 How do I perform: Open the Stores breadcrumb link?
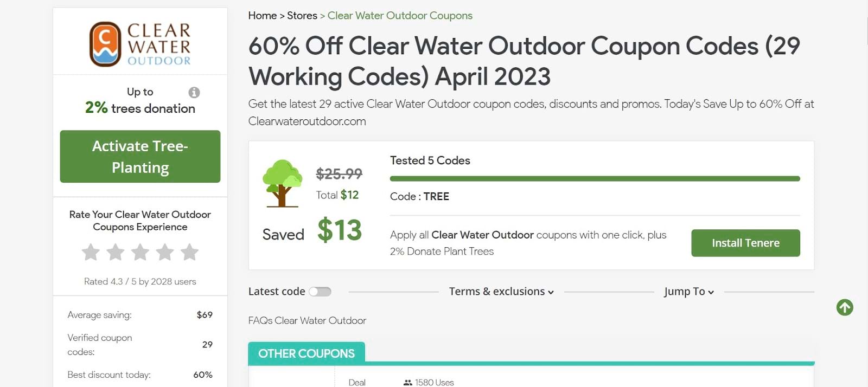click(302, 16)
